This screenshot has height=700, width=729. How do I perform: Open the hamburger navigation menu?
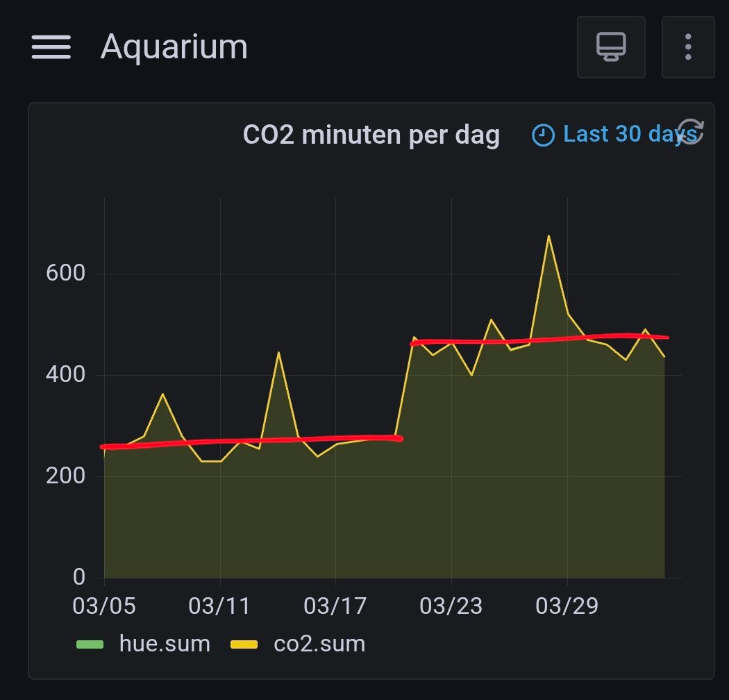[51, 47]
